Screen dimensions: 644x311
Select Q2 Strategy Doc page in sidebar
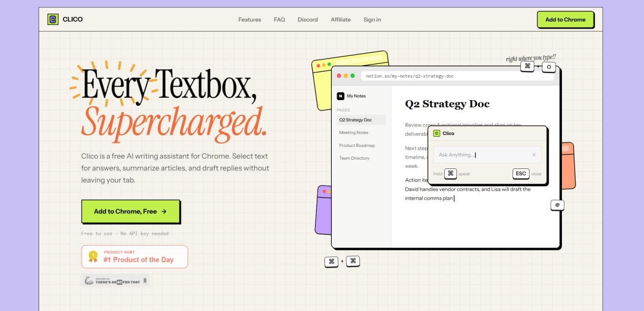[355, 120]
